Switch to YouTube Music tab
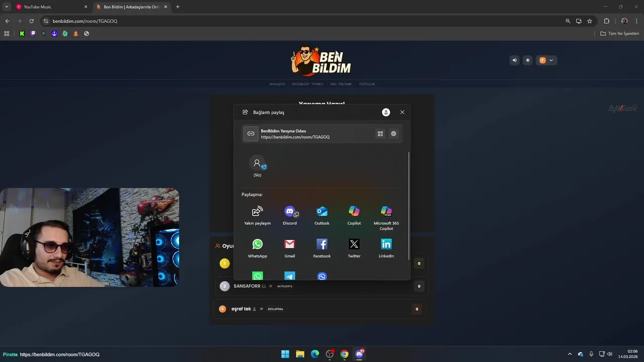 [x=51, y=7]
